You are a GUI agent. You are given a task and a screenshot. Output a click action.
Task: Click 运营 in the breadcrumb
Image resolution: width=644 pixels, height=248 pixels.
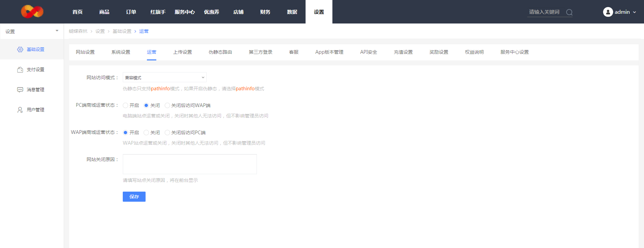144,31
